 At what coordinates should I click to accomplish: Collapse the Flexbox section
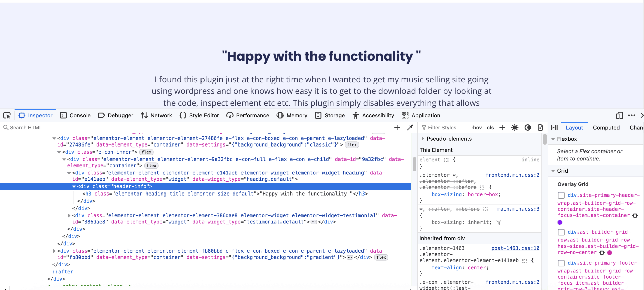553,139
